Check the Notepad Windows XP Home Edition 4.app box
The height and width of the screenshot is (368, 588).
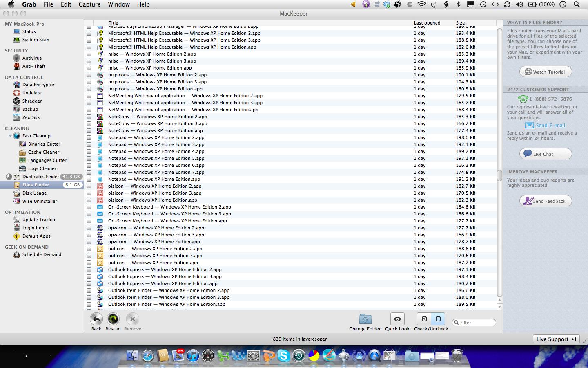click(89, 151)
